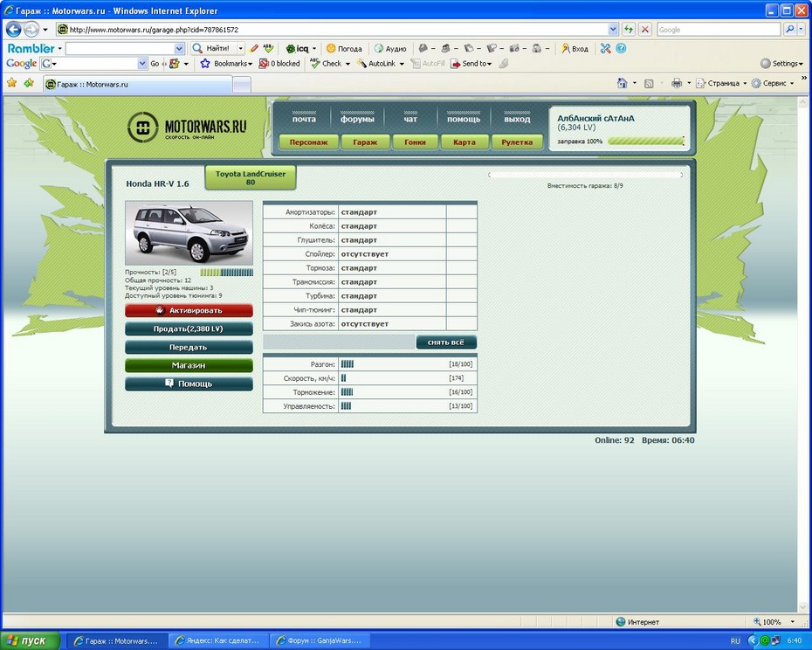
Task: Click the garage capacity scrollbar
Action: pos(585,175)
